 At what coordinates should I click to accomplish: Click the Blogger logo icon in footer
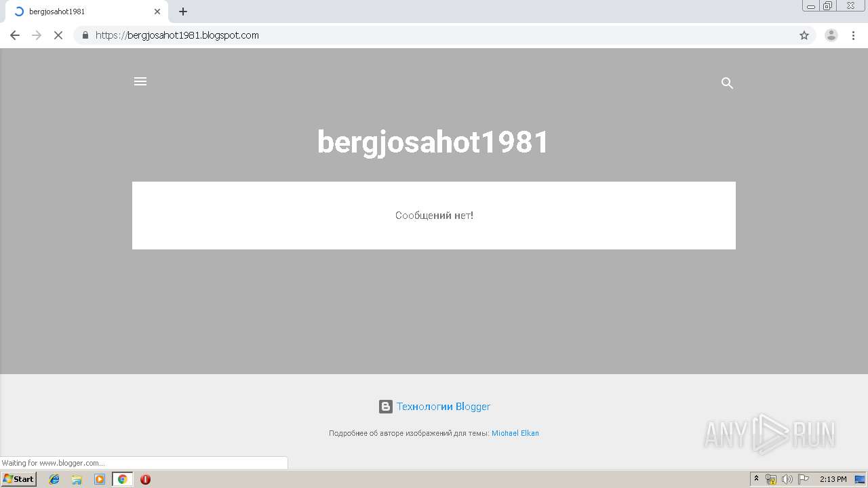tap(386, 407)
